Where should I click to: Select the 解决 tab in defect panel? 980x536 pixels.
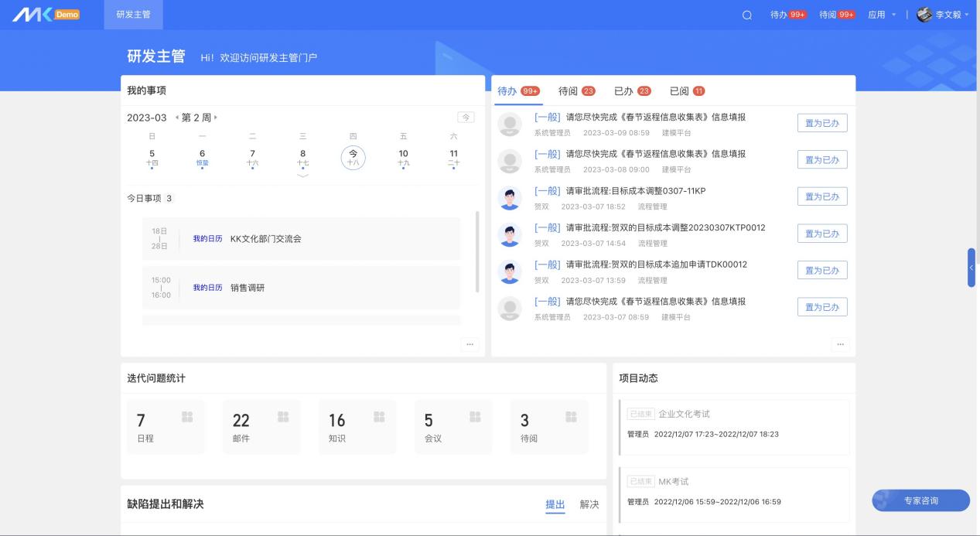point(589,504)
